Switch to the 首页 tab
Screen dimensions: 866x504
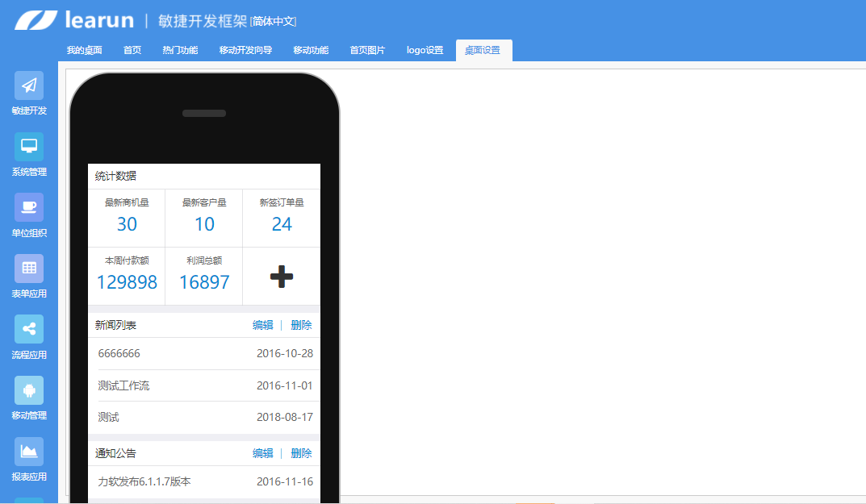132,50
